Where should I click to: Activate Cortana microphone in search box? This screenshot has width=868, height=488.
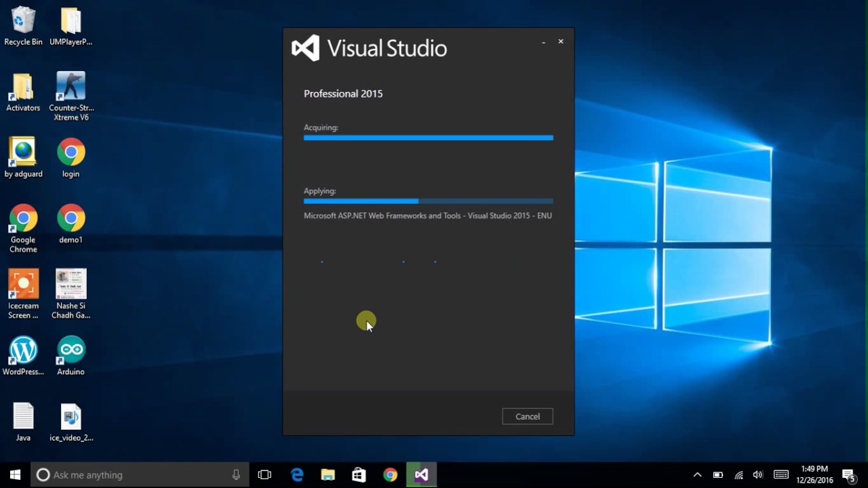(236, 475)
